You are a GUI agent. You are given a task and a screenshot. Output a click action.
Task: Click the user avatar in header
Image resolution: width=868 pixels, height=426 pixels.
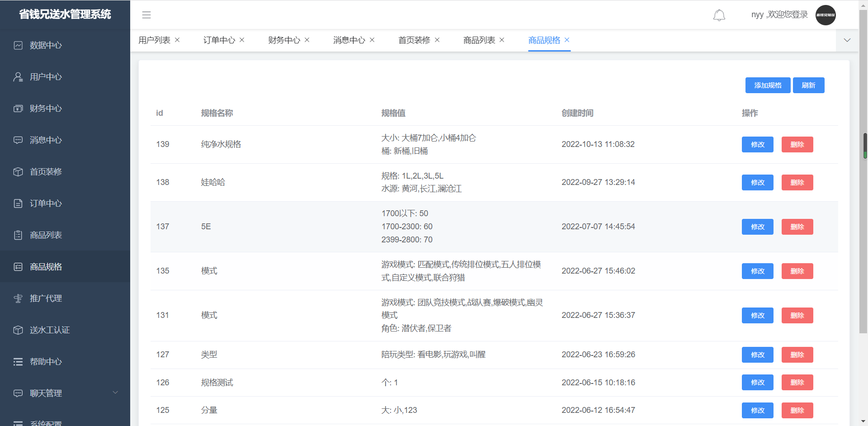click(826, 15)
